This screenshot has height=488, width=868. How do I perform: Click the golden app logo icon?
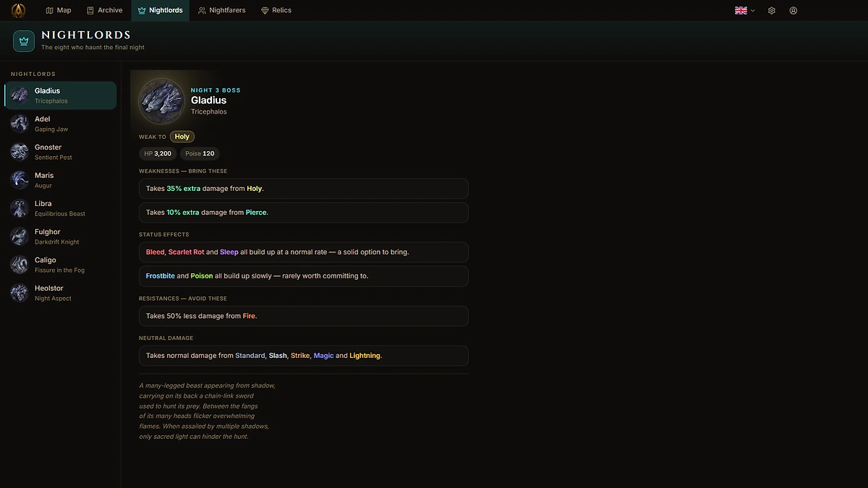coord(18,10)
